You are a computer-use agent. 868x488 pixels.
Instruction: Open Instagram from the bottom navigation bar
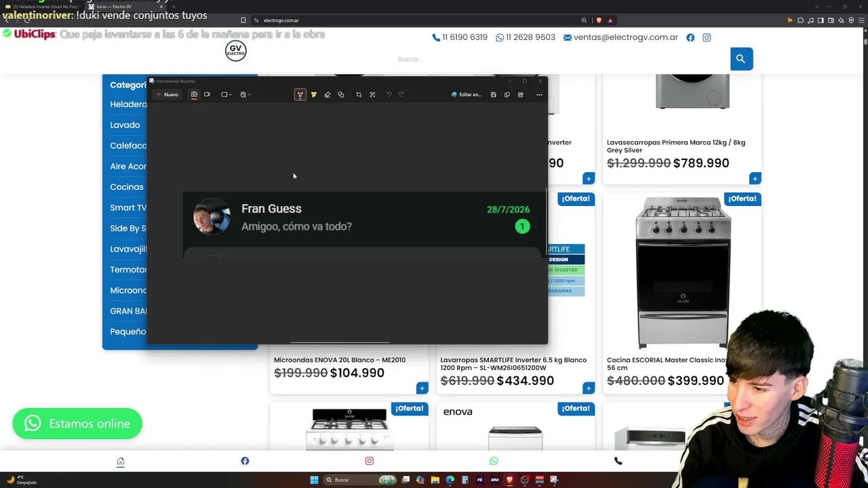click(370, 462)
